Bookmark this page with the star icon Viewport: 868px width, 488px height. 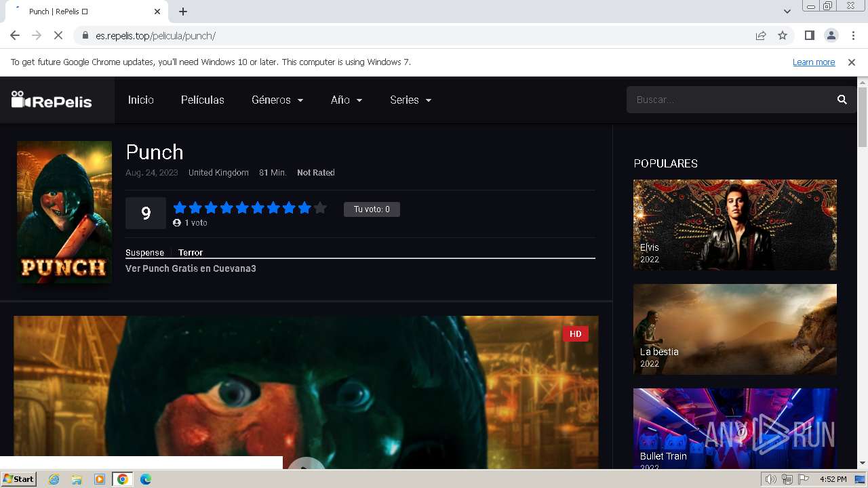[783, 35]
